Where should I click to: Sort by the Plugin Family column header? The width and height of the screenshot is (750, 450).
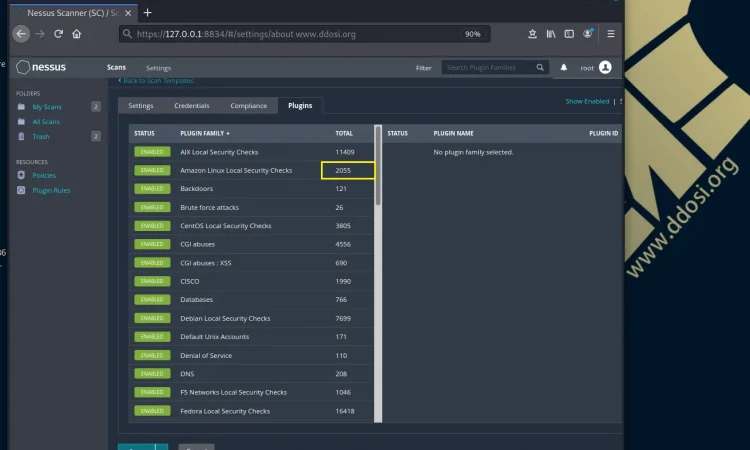204,133
